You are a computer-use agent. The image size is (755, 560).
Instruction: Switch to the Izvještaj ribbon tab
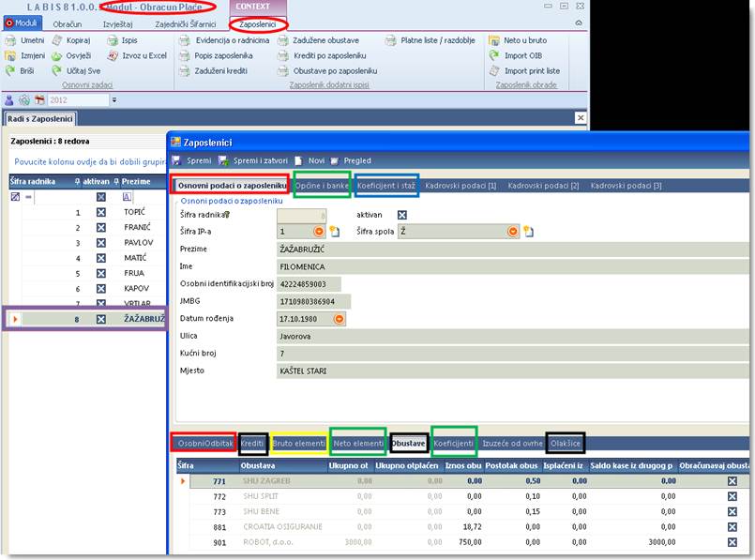117,24
